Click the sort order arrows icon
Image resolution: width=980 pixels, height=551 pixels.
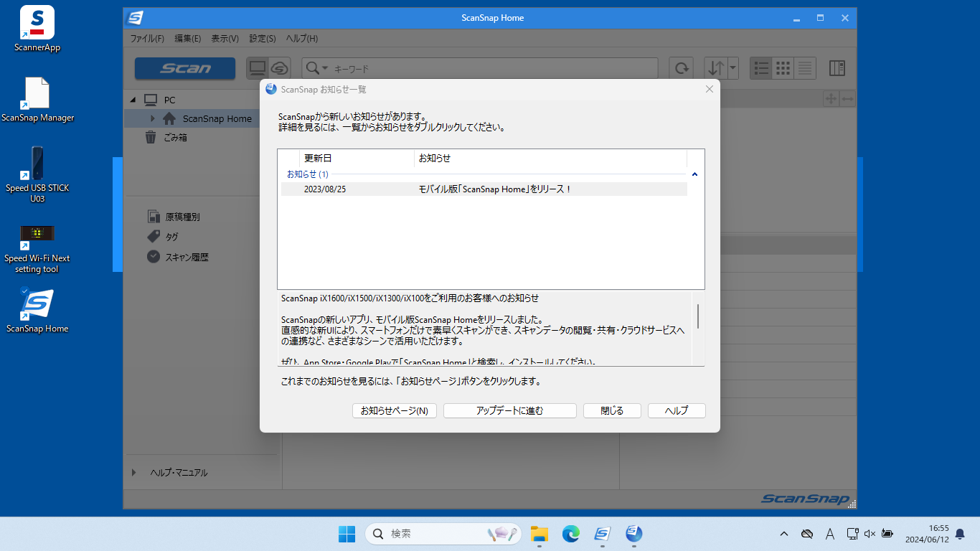tap(716, 68)
